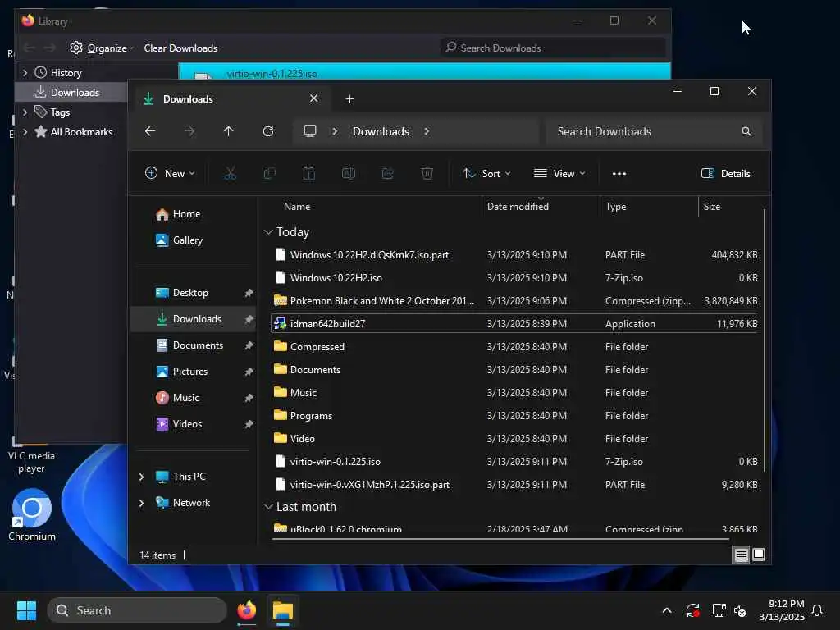
Task: Sort by the Type column header
Action: (615, 206)
